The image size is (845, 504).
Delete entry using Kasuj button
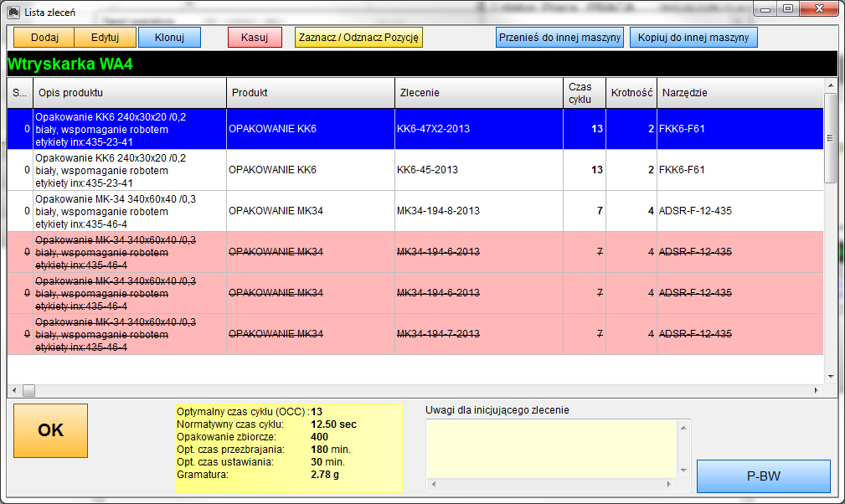[255, 38]
